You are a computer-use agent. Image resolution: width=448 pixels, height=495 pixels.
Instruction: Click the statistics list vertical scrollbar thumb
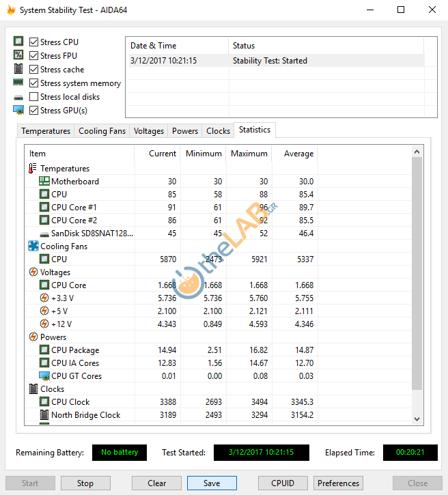pos(417,273)
